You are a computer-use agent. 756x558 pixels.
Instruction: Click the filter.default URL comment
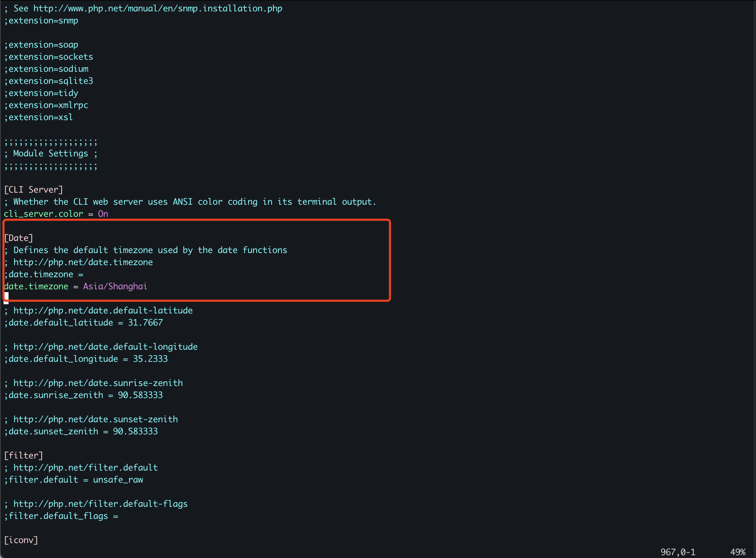coord(85,468)
